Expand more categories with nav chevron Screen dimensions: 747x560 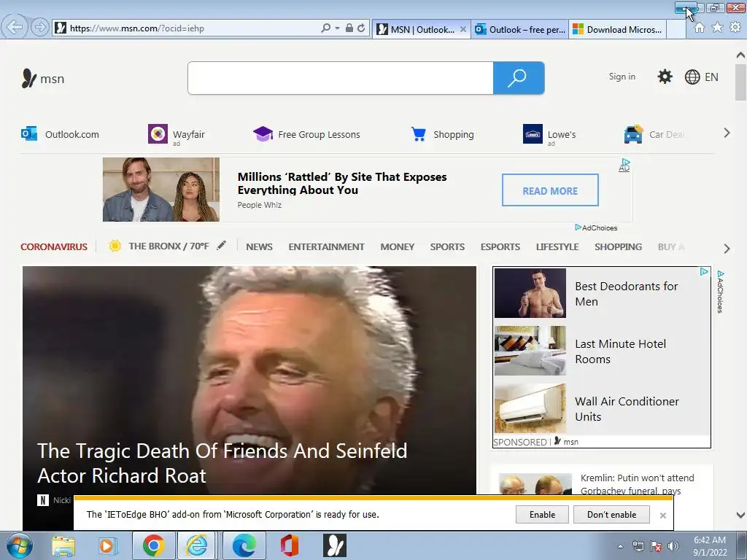[x=727, y=249]
